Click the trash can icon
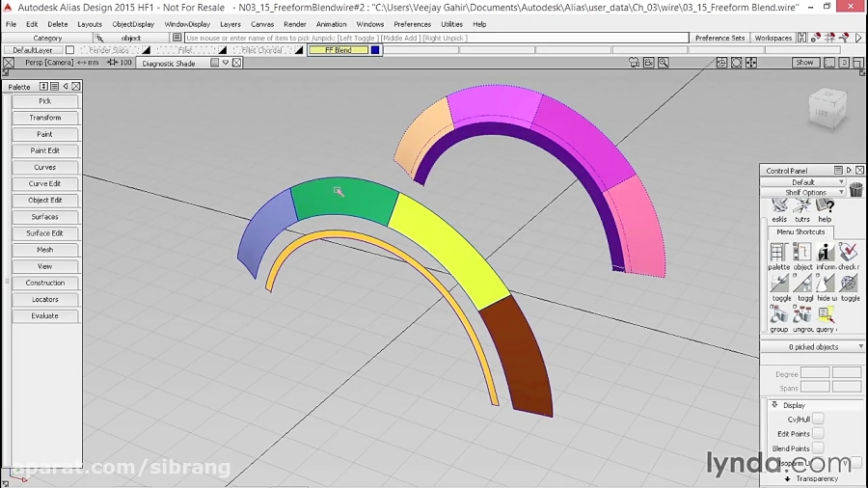Viewport: 868px width, 488px height. pyautogui.click(x=855, y=190)
